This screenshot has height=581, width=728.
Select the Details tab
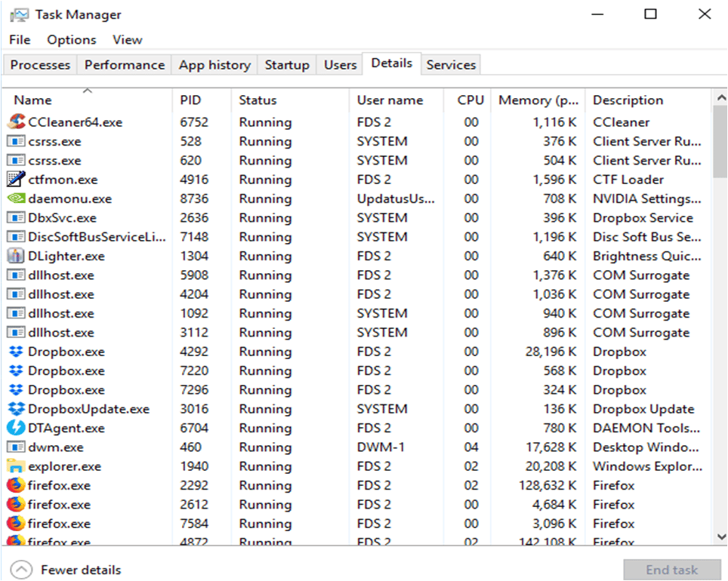click(392, 63)
